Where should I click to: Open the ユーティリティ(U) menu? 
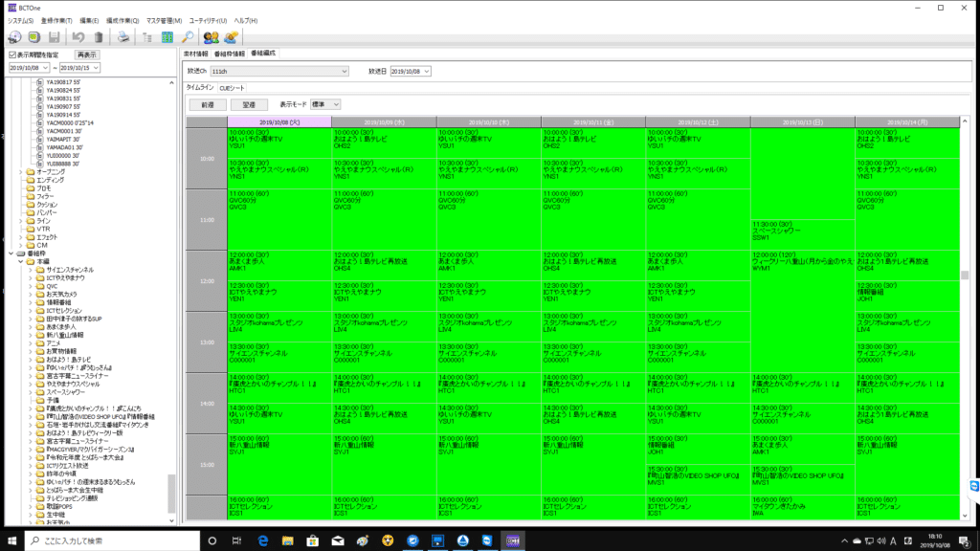(208, 21)
